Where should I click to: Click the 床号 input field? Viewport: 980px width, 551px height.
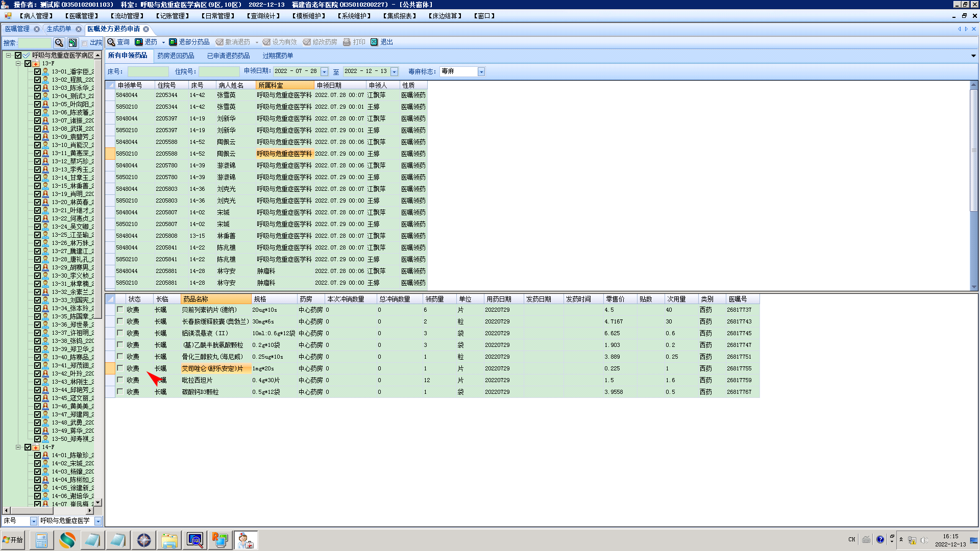pos(148,72)
